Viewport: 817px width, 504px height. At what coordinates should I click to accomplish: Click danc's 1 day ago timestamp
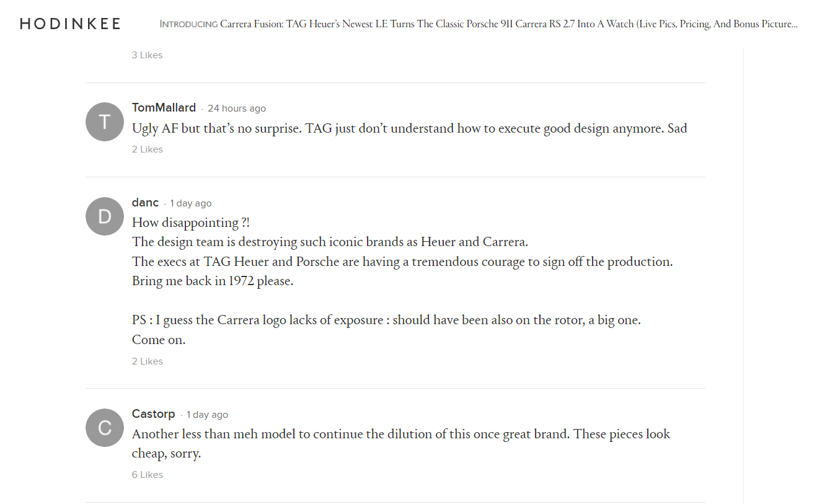tap(191, 203)
